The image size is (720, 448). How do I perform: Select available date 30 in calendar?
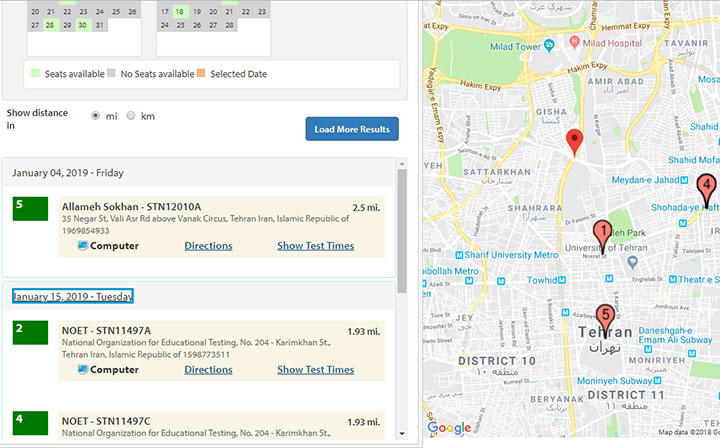(83, 25)
